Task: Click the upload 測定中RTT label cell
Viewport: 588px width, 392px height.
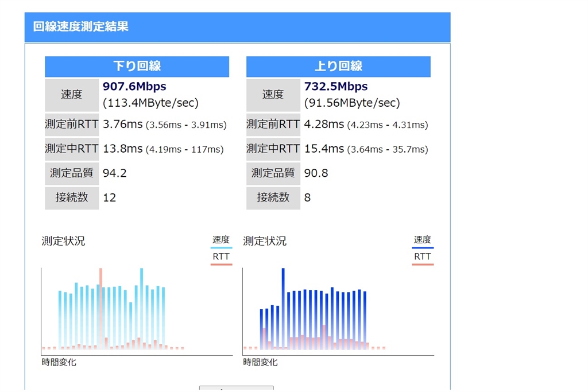Action: [273, 149]
